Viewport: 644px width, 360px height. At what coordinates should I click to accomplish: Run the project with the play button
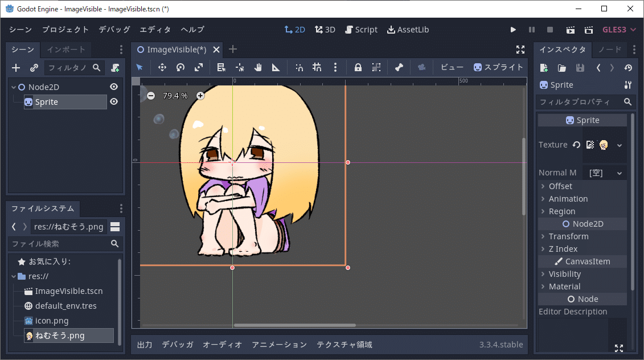pyautogui.click(x=512, y=29)
